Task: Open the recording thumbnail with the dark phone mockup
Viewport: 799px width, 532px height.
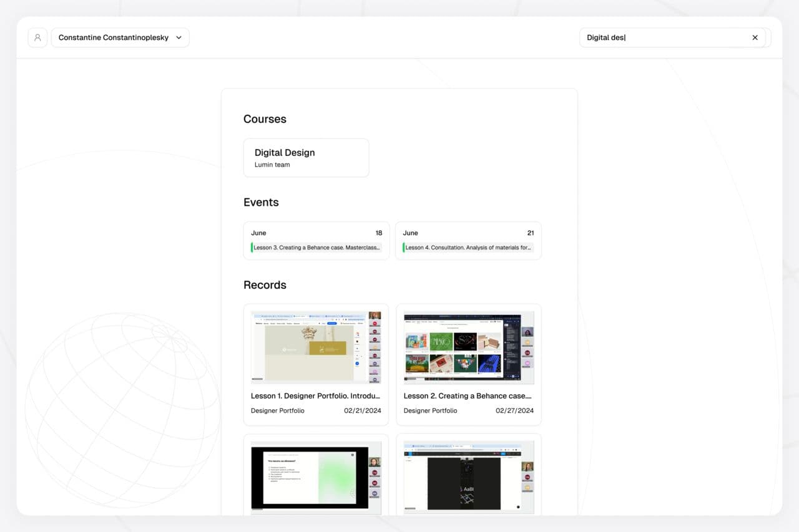Action: [468, 476]
